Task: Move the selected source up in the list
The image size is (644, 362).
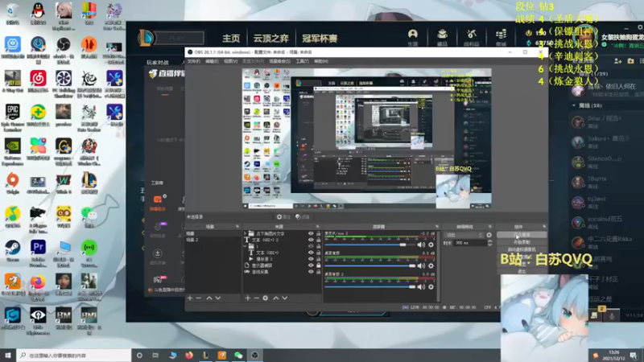Action: click(276, 298)
